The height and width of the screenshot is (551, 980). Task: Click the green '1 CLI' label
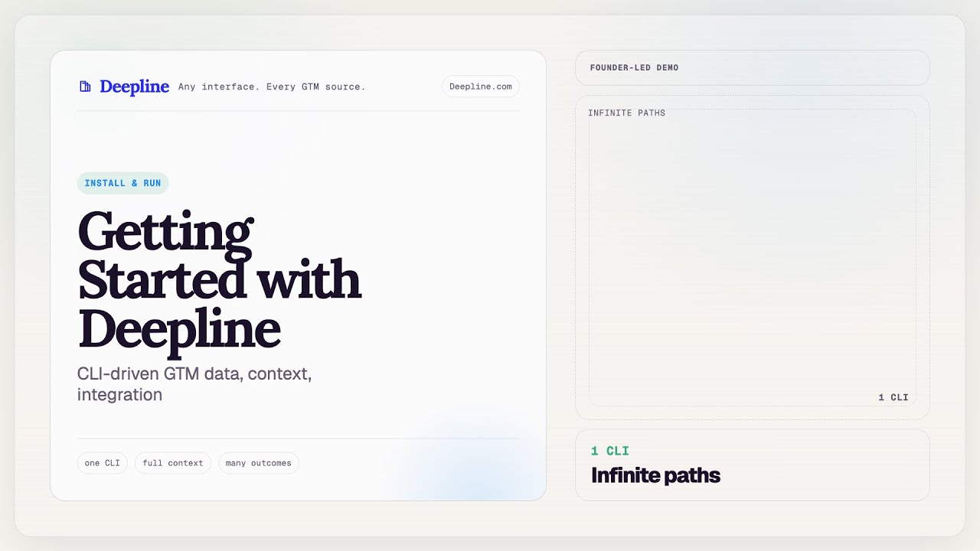(x=610, y=452)
